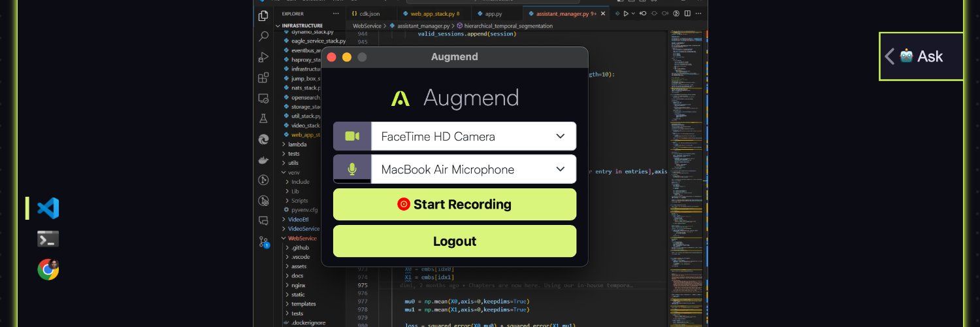980x327 pixels.
Task: Open util_stack.py file in Explorer
Action: [x=306, y=116]
